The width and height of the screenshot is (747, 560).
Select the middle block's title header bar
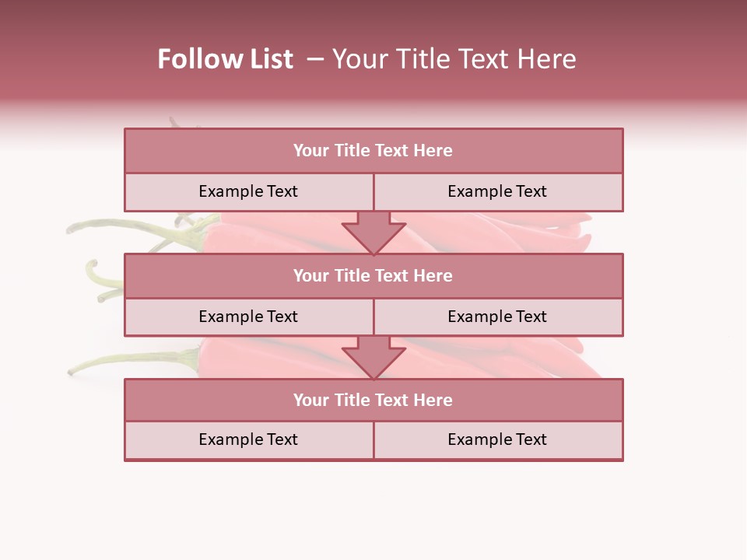click(x=373, y=275)
